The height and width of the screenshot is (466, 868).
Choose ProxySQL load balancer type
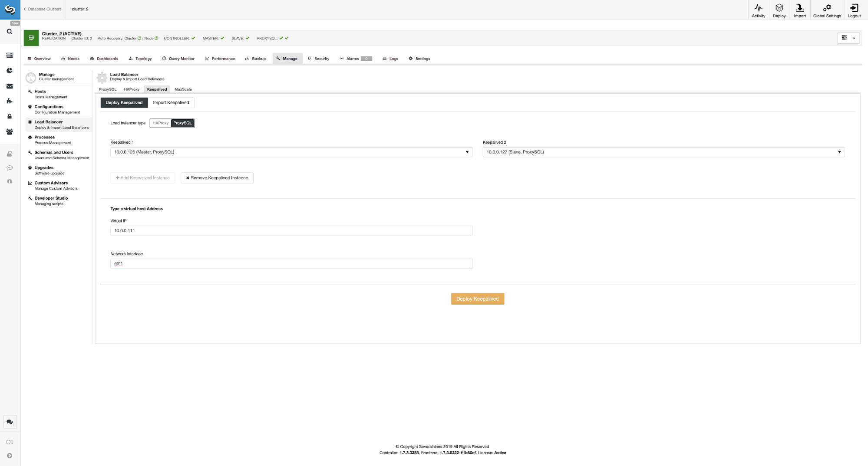point(182,123)
